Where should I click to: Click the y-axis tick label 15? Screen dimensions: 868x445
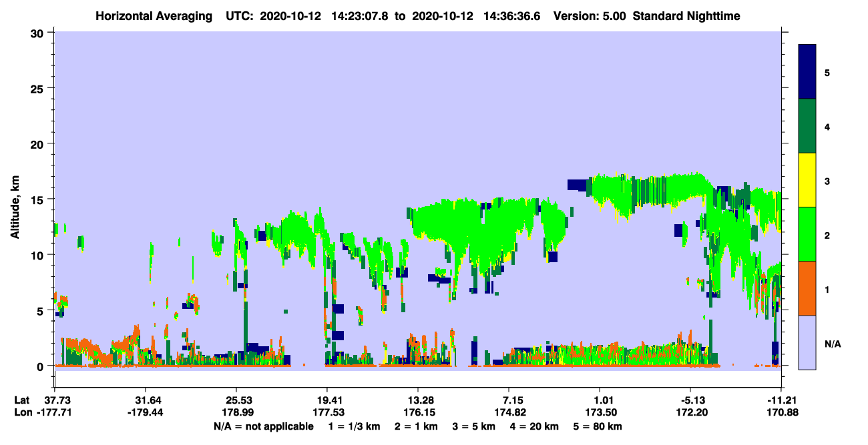[38, 199]
